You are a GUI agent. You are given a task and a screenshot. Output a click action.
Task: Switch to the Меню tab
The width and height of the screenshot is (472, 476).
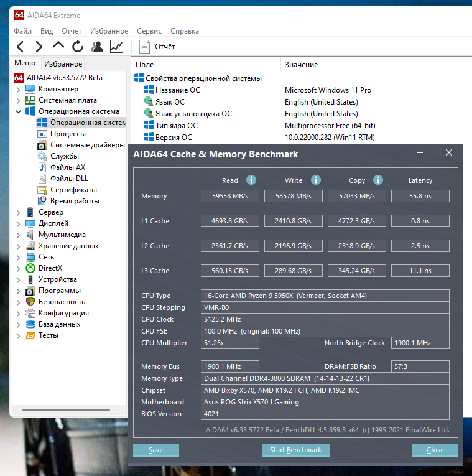pyautogui.click(x=25, y=63)
